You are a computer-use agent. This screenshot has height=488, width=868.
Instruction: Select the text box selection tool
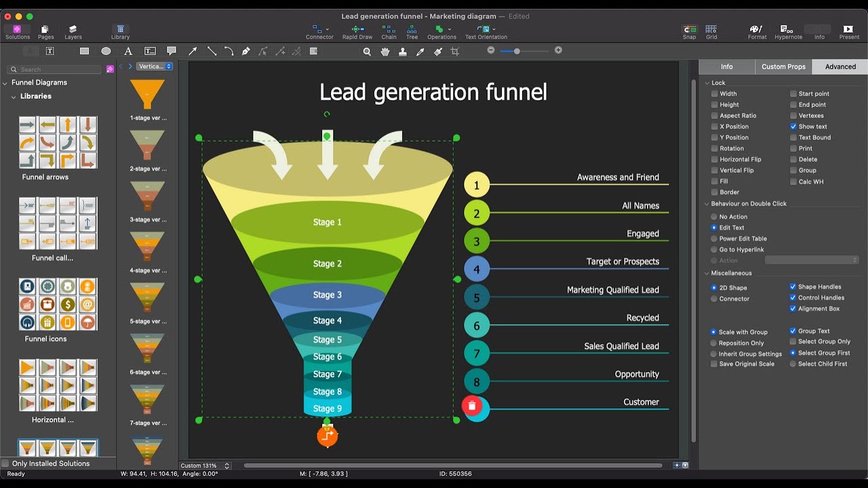[50, 51]
